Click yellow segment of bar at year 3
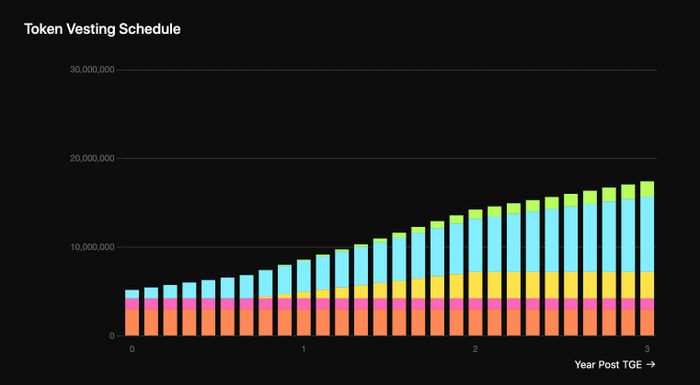 coord(647,285)
